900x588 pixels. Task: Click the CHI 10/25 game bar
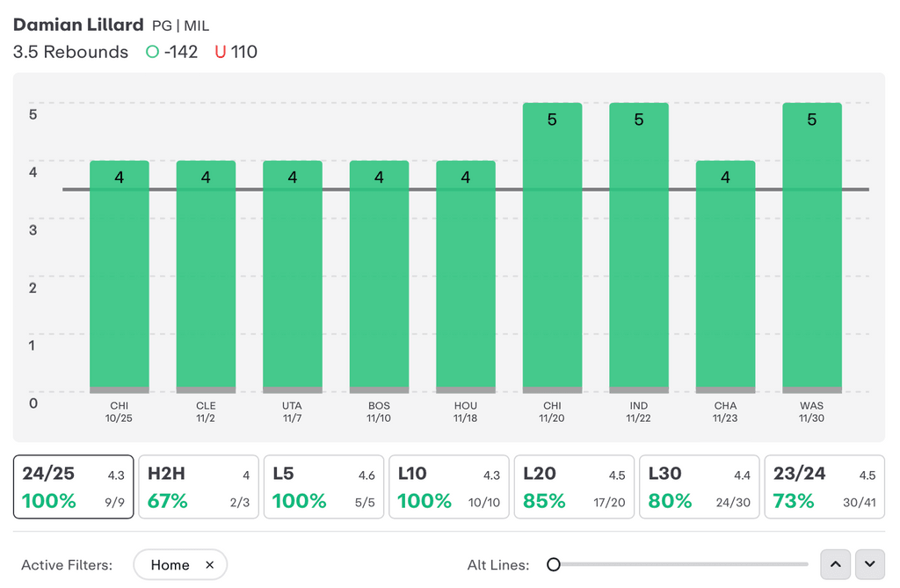coord(120,277)
